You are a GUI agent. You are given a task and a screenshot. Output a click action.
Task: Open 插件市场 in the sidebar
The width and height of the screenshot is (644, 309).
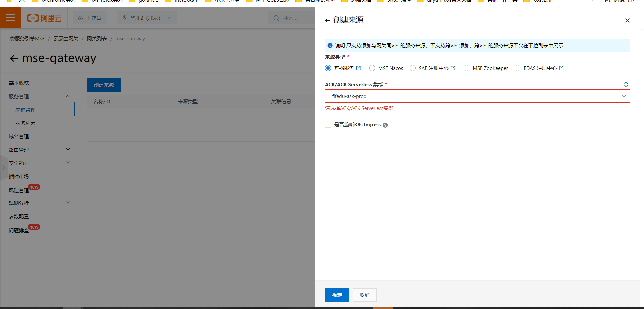19,176
